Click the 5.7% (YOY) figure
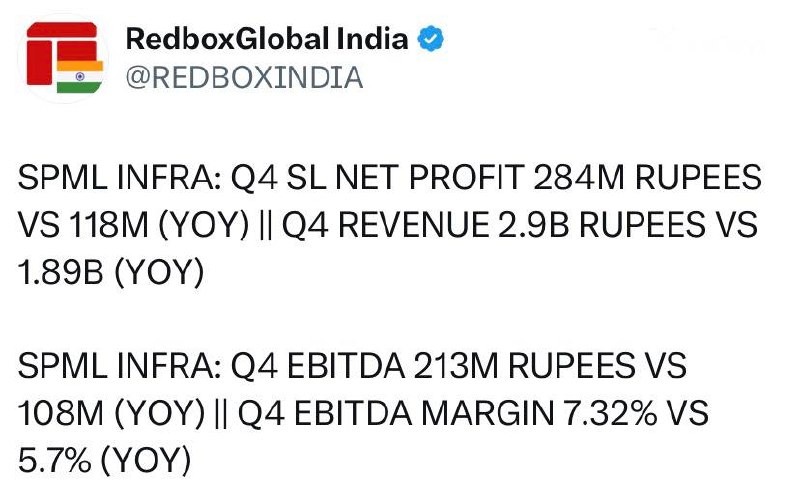Viewport: 800px width, 504px height. (105, 460)
